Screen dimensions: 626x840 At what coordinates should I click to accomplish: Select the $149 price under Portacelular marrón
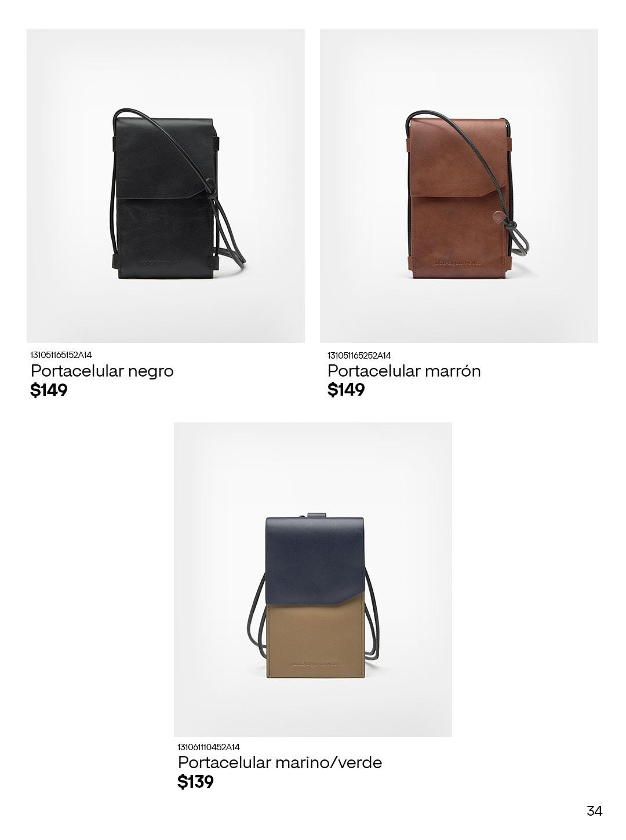click(x=347, y=390)
